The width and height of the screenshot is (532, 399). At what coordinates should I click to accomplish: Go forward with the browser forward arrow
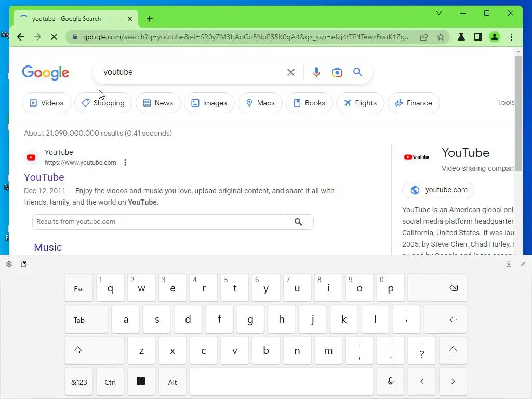click(37, 37)
